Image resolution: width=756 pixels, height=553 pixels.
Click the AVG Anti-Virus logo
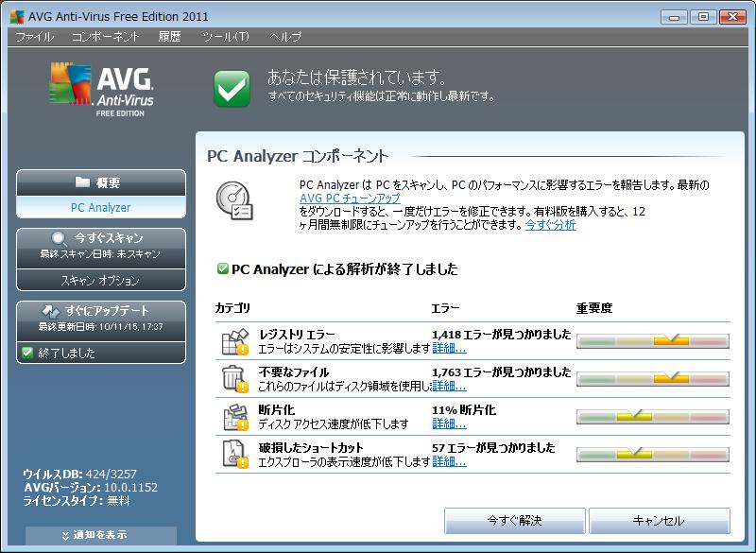(x=102, y=90)
